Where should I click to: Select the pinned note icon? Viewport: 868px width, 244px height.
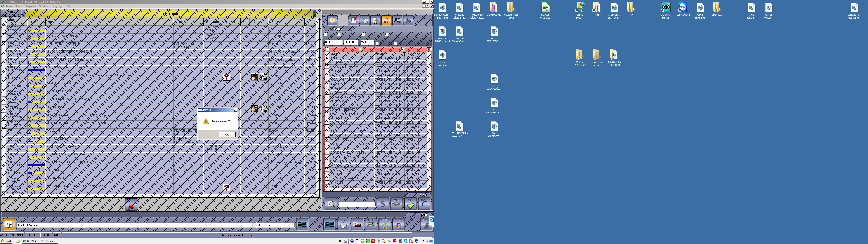(354, 20)
